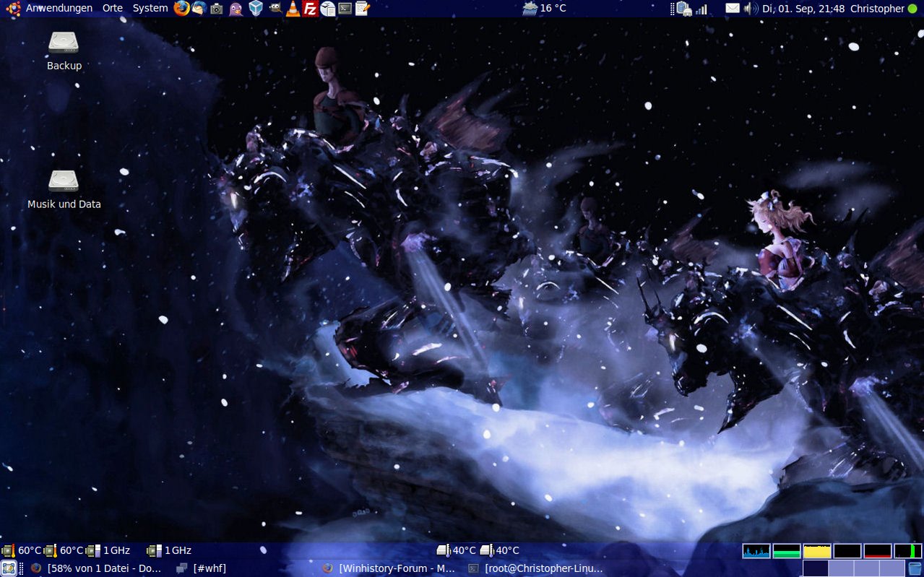
Task: Launch FileZilla from the top panel
Action: (311, 9)
